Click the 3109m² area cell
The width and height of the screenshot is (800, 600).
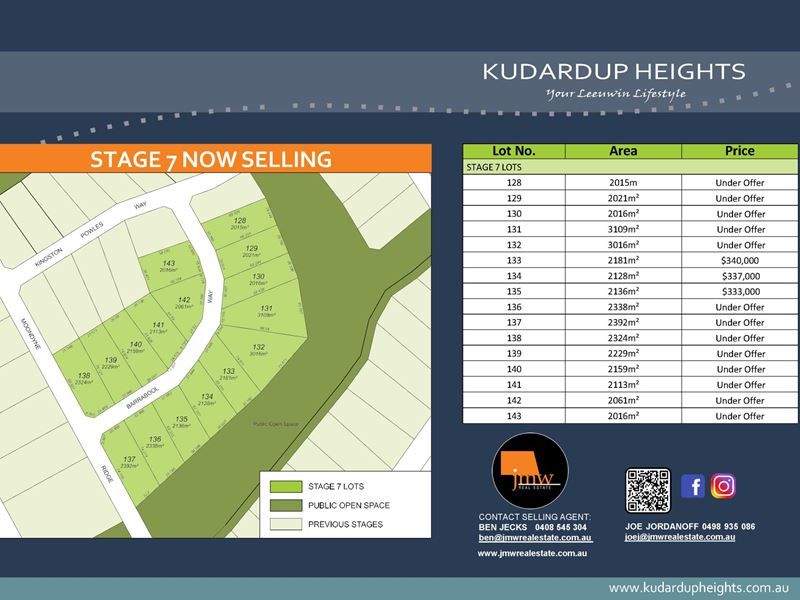tap(623, 230)
